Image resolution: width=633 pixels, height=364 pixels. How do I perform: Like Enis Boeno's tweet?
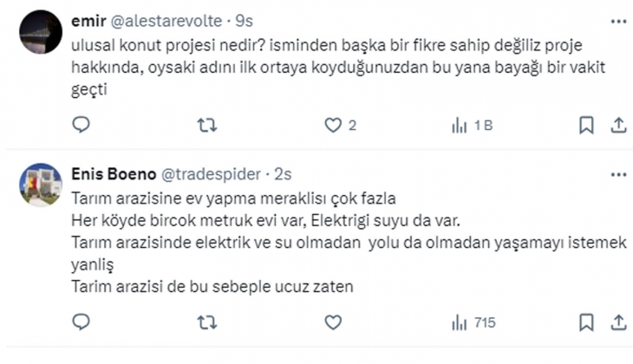[x=333, y=322]
